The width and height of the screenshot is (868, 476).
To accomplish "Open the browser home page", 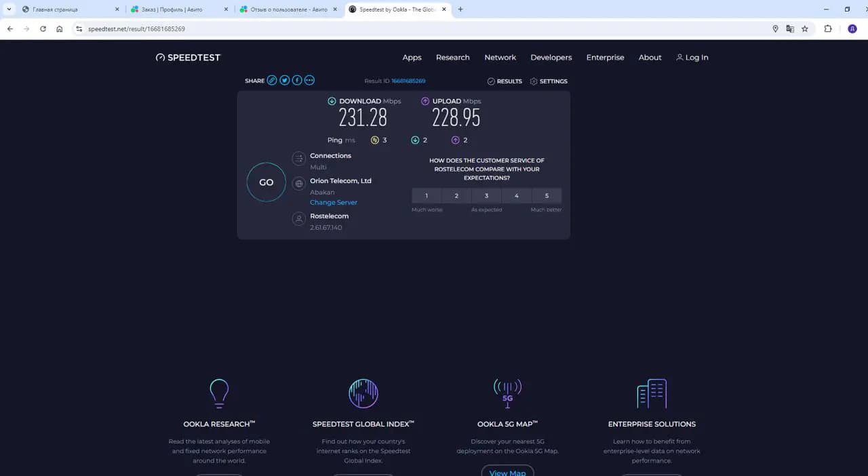I will [x=60, y=29].
